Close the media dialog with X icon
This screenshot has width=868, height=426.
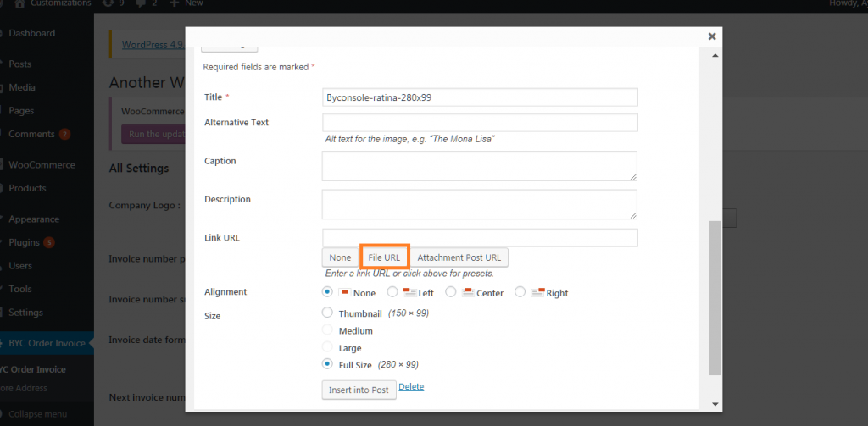point(712,36)
